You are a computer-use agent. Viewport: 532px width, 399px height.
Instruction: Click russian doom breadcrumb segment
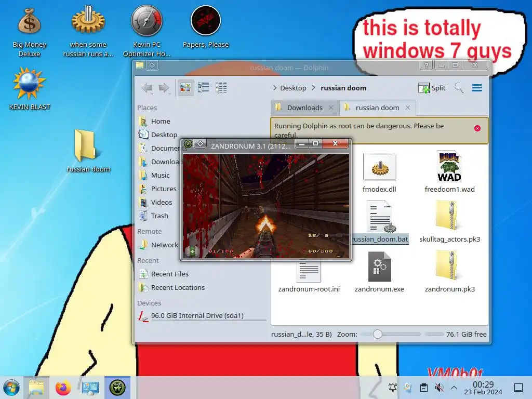(343, 88)
